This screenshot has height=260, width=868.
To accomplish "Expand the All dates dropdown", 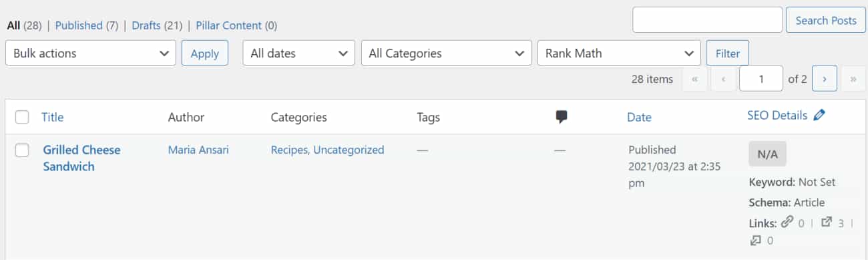I will pyautogui.click(x=298, y=53).
